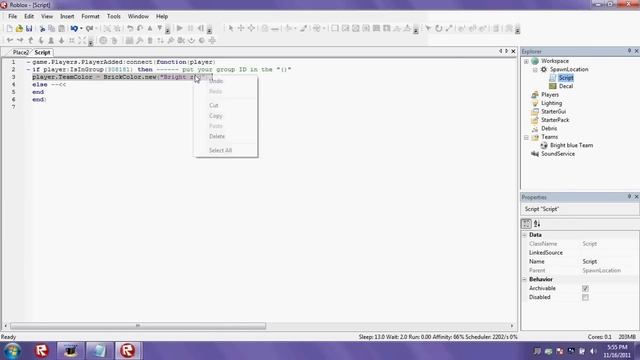
Task: Click the Select arrow pointer tool
Action: coord(231,29)
